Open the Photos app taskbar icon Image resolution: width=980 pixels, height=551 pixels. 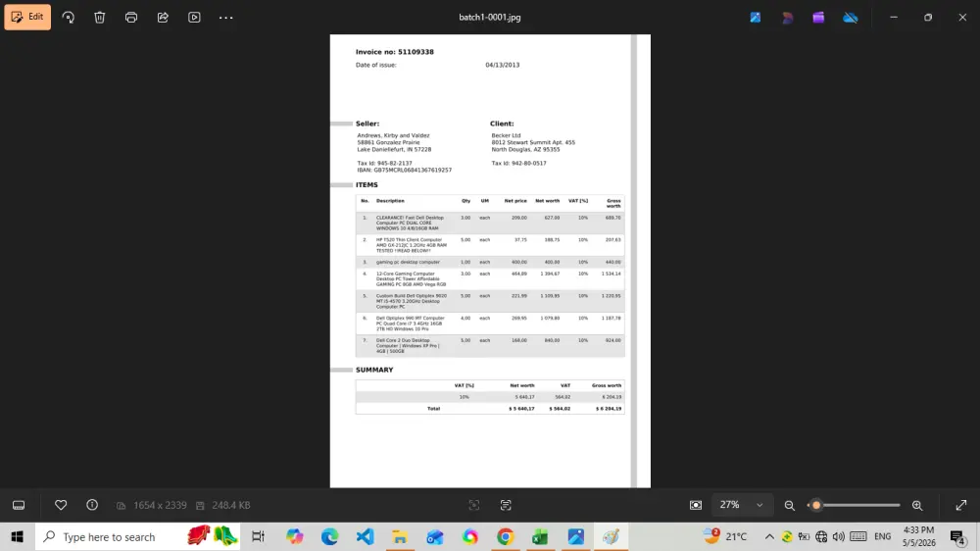(575, 536)
